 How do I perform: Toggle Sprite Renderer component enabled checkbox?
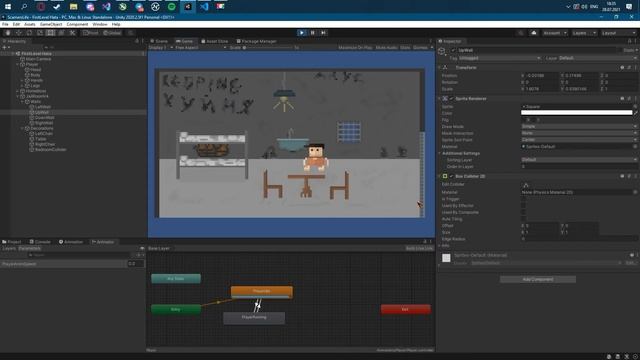tap(451, 98)
